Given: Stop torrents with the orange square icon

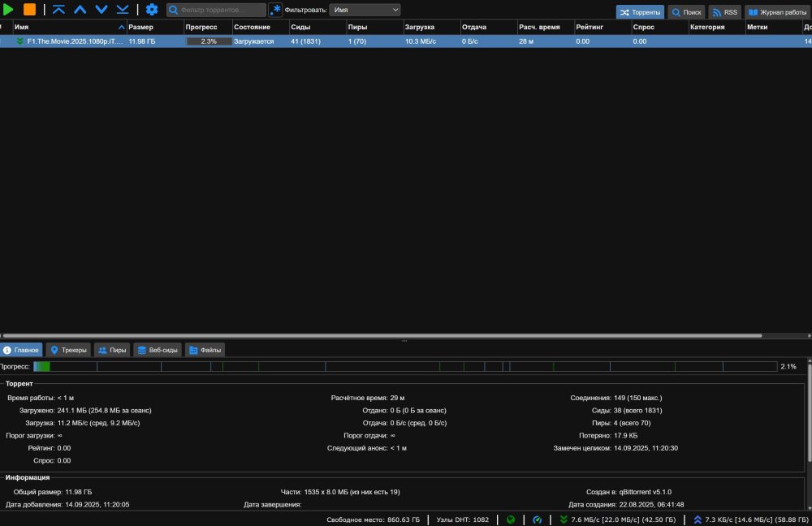Looking at the screenshot, I should click(x=29, y=9).
